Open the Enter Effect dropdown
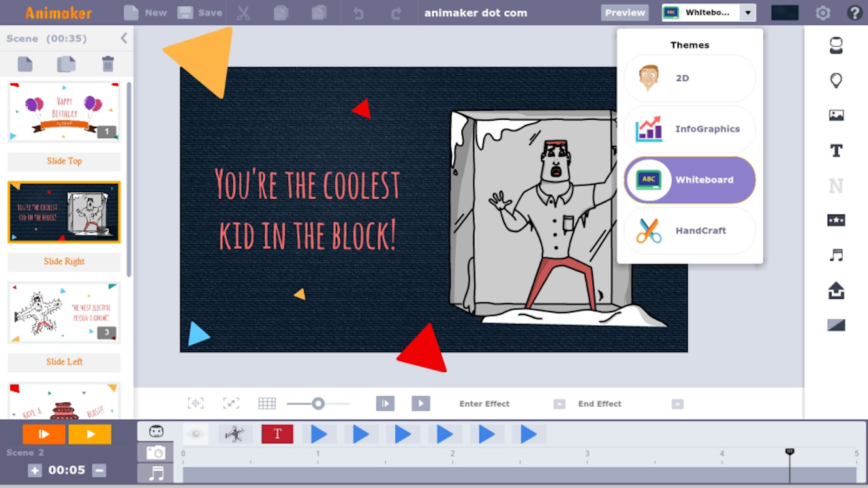The height and width of the screenshot is (488, 868). point(559,404)
